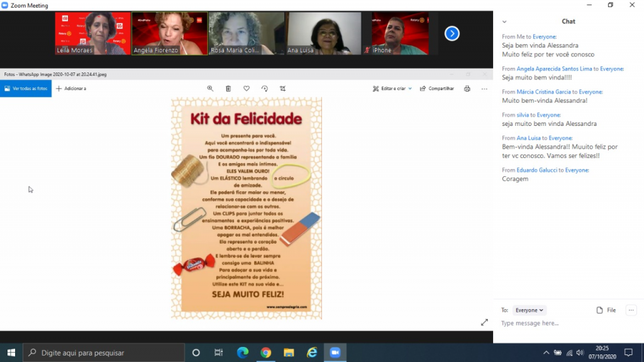Open the 'Editar e criar' dropdown
644x362 pixels.
click(x=392, y=89)
